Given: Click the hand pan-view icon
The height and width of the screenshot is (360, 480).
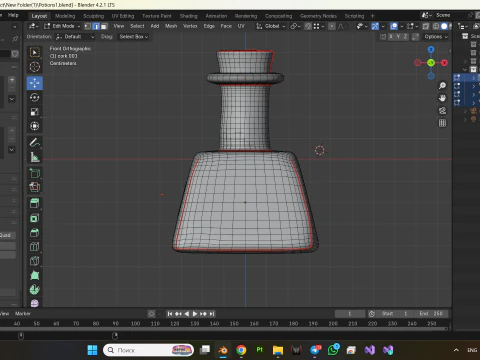Looking at the screenshot, I should [442, 98].
